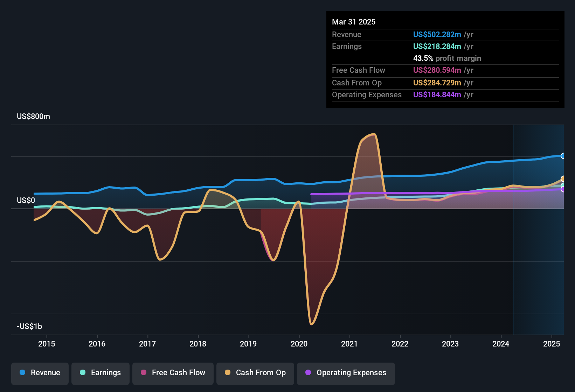Select the 2016 x-axis label
575x392 pixels.
(x=97, y=344)
